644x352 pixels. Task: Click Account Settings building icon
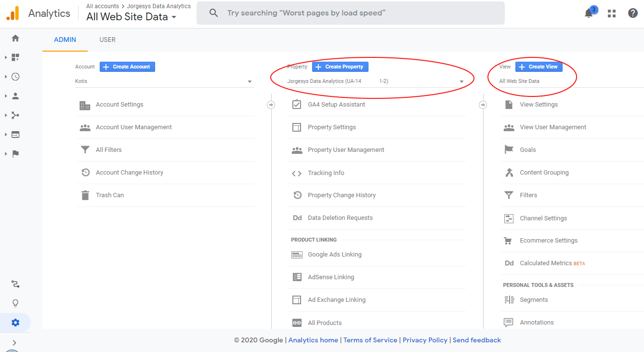point(85,105)
